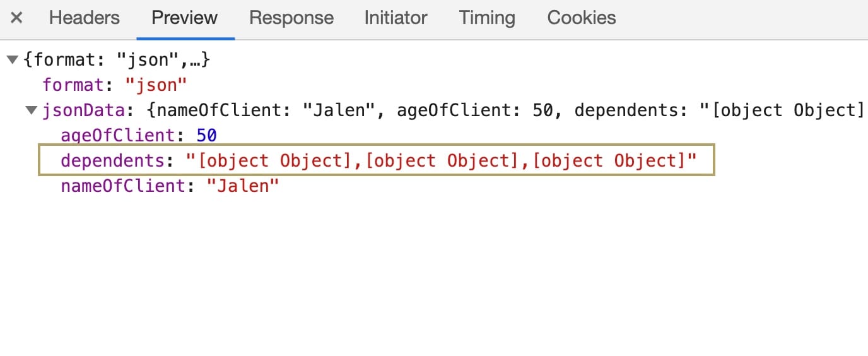Screen dimensions: 868x356
Task: Open the Initiator tab
Action: [x=396, y=18]
